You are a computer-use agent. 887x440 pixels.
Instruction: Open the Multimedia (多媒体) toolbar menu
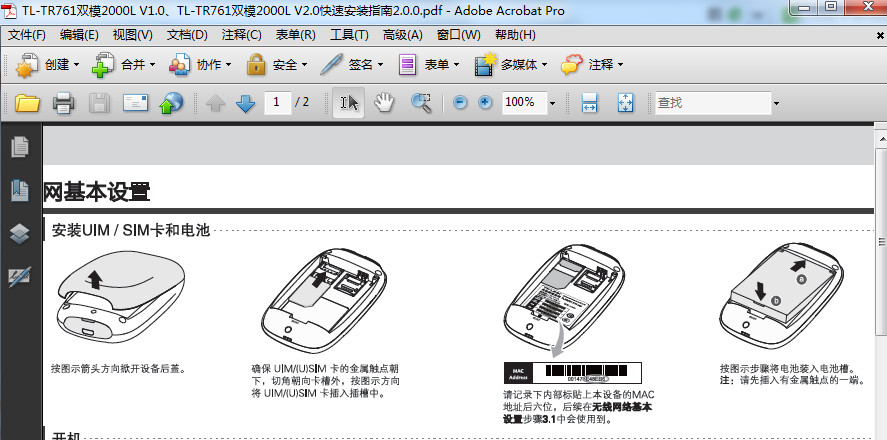pyautogui.click(x=511, y=65)
